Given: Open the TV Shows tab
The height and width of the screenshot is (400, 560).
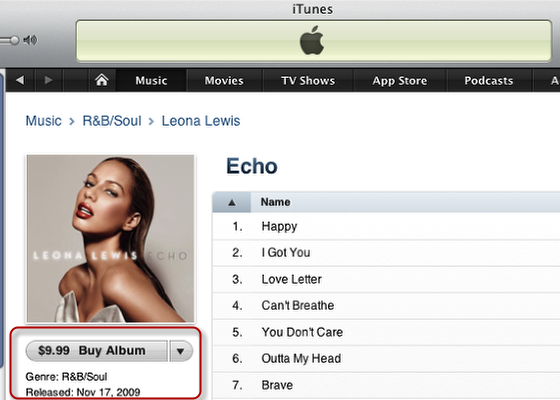Looking at the screenshot, I should tap(308, 80).
